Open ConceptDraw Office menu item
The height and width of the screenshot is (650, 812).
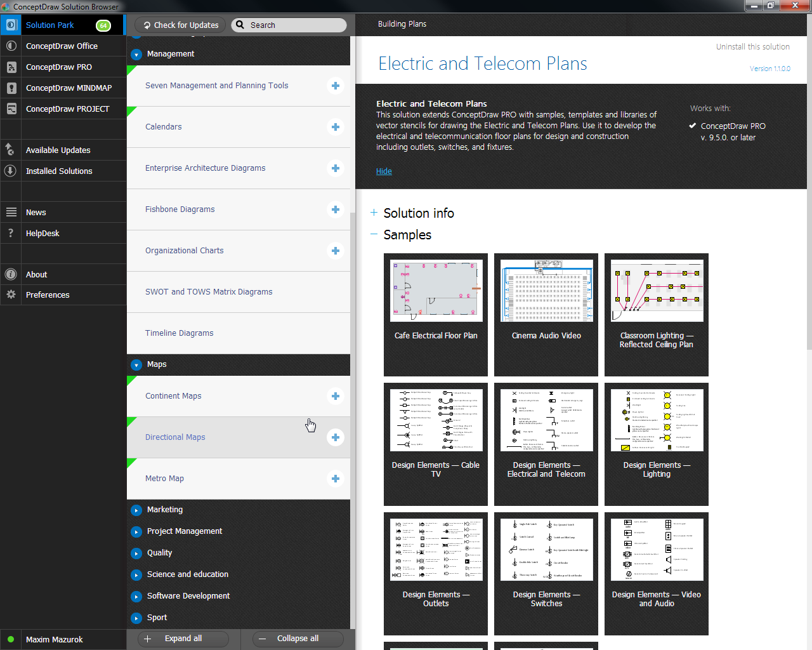point(63,46)
